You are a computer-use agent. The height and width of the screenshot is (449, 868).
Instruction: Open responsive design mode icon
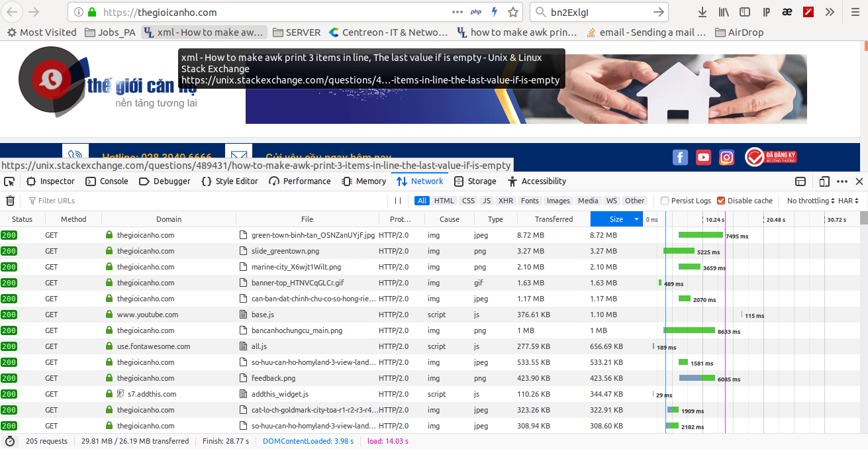(824, 181)
